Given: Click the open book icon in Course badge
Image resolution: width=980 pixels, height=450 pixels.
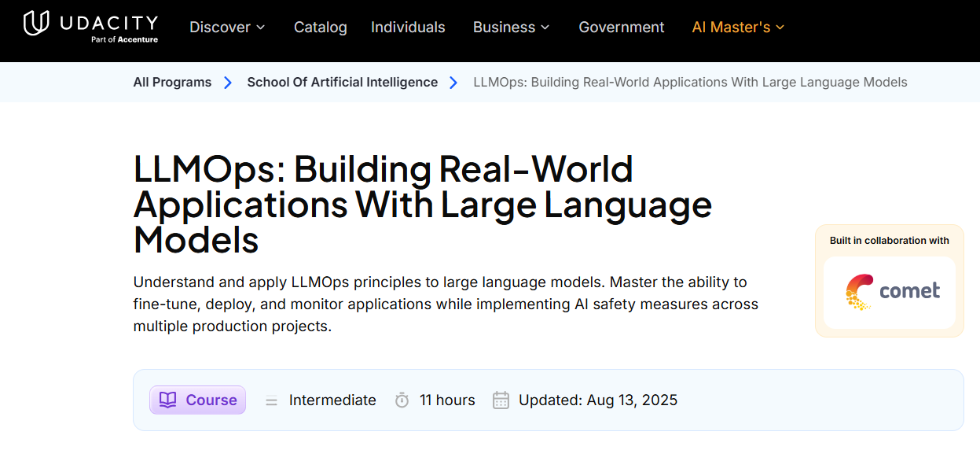Looking at the screenshot, I should pos(167,400).
